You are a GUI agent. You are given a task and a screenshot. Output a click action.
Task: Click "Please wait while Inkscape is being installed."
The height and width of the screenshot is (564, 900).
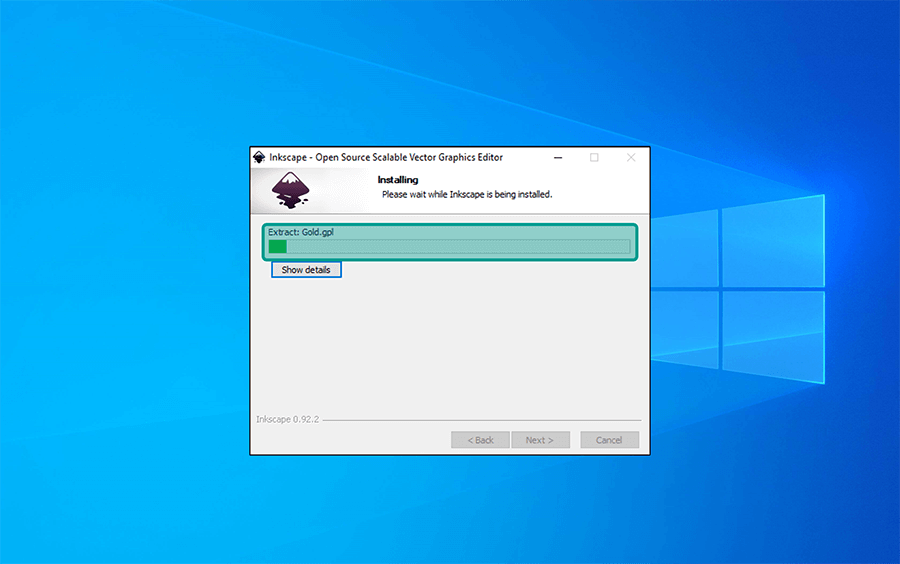(x=467, y=195)
